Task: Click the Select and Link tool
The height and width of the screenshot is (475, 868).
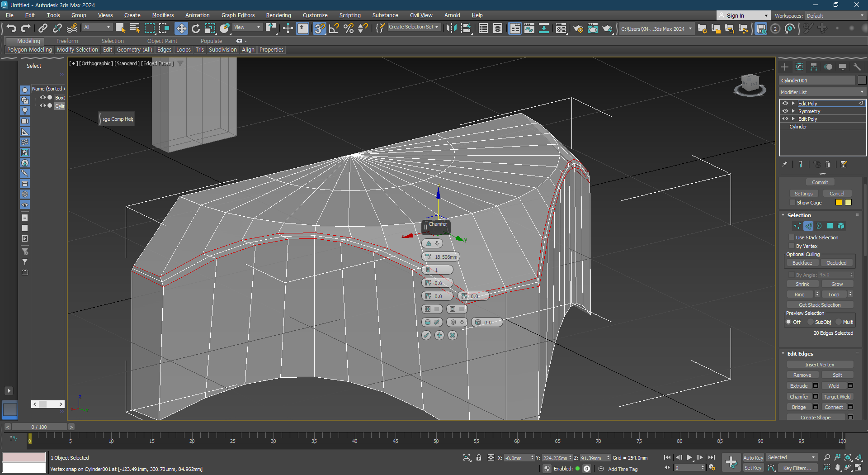Action: [43, 28]
